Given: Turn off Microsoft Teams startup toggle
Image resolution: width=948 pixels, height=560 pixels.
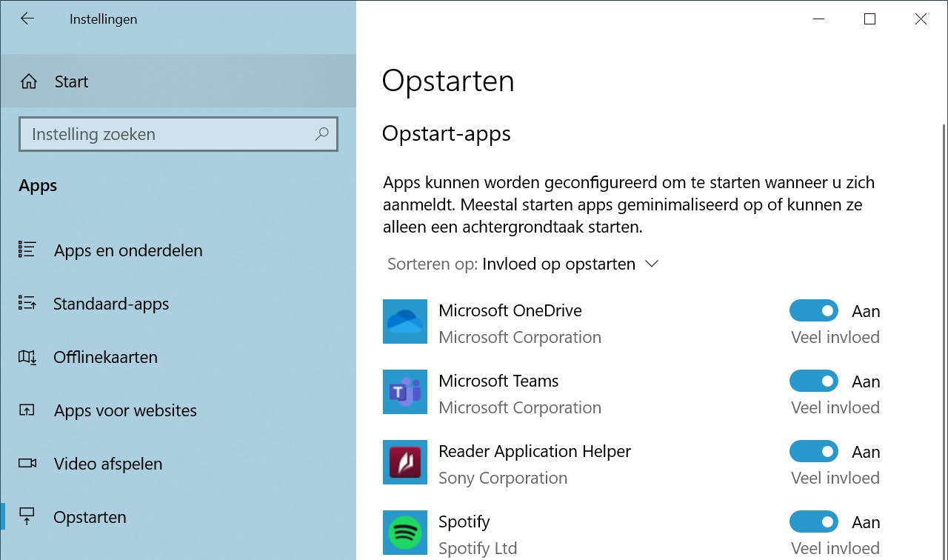Looking at the screenshot, I should 813,381.
